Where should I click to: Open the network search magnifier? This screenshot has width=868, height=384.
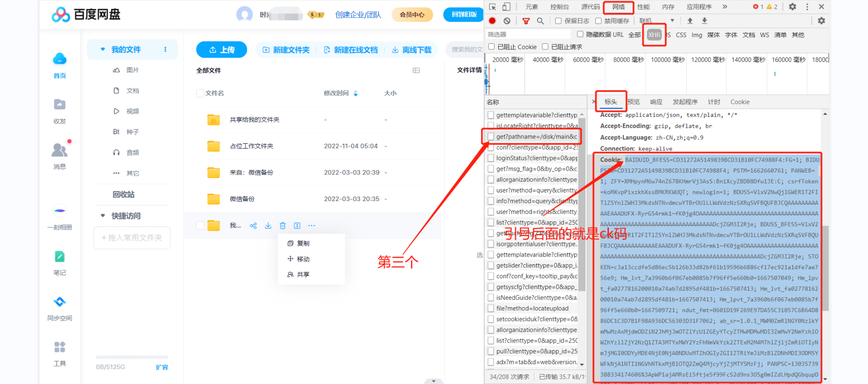540,21
